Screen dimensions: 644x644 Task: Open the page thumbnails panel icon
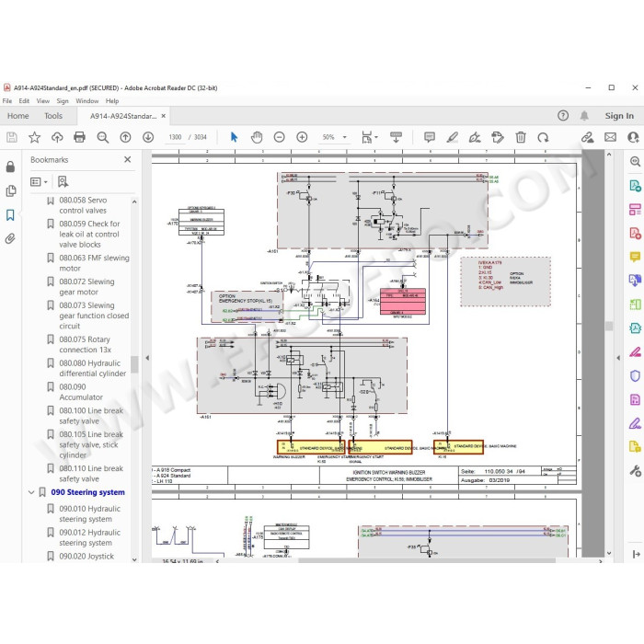point(11,191)
